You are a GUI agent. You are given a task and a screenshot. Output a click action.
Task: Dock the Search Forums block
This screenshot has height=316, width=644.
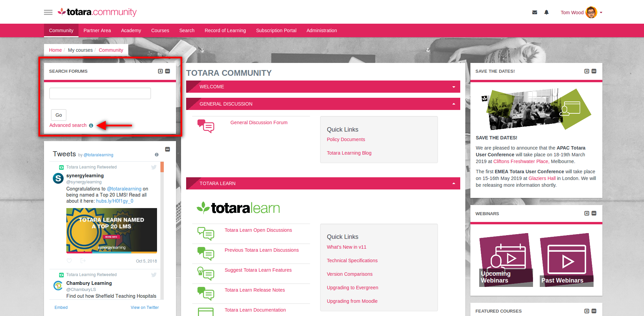(160, 71)
